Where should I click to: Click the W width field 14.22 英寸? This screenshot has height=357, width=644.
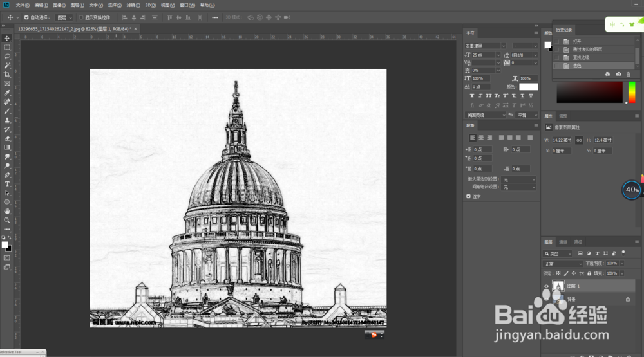pos(562,140)
